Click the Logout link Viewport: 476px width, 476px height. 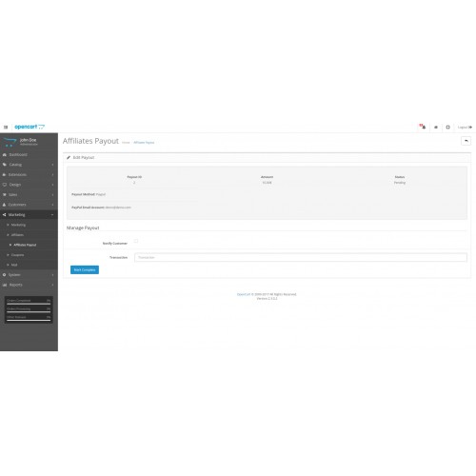[465, 128]
